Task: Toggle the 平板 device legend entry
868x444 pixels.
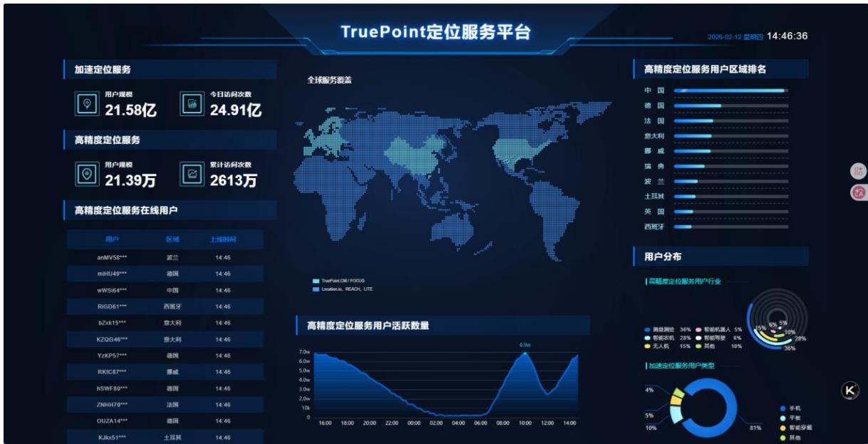Action: click(790, 418)
